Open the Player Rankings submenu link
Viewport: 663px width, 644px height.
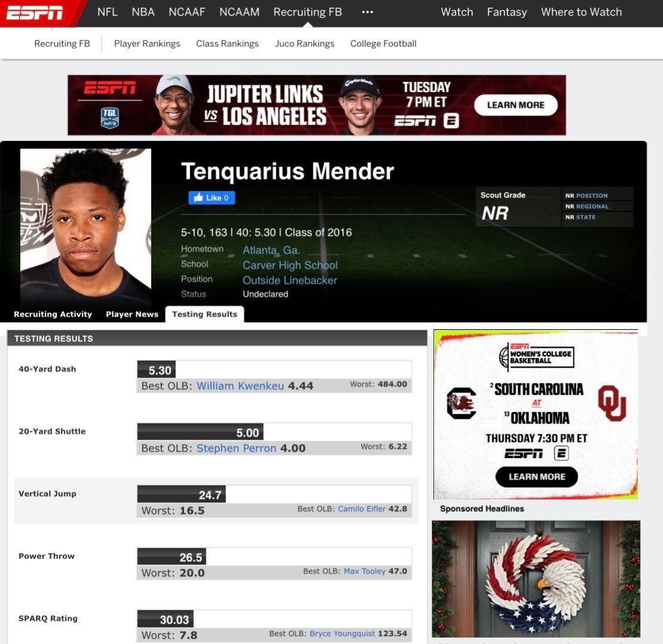tap(146, 44)
